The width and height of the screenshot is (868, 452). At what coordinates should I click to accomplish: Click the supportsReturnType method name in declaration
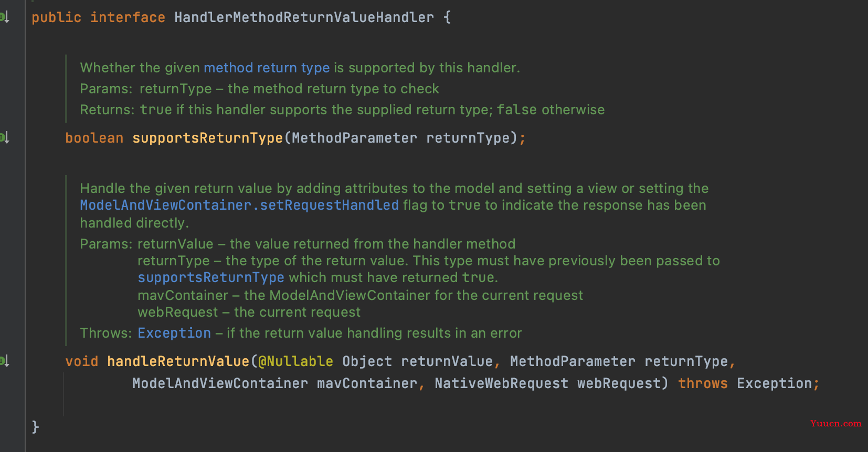(208, 138)
